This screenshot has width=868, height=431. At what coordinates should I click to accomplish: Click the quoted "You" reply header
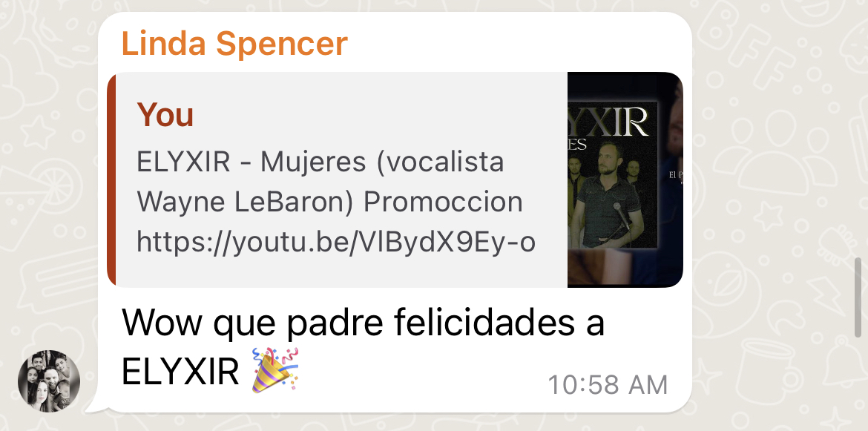tap(165, 114)
